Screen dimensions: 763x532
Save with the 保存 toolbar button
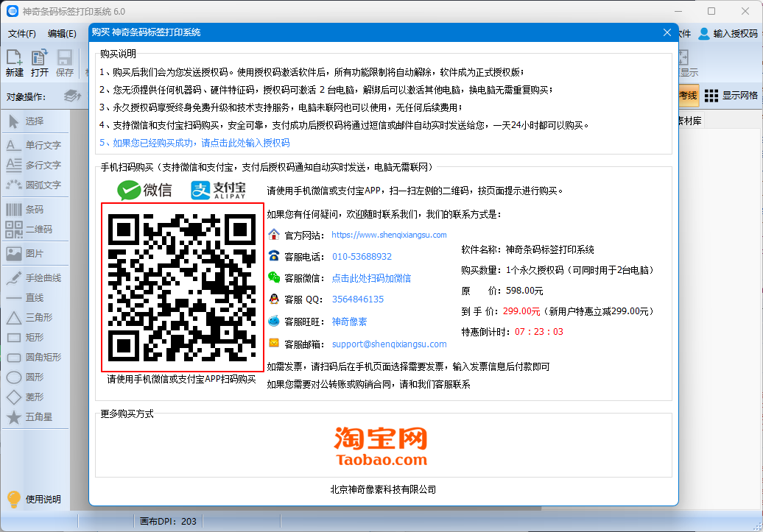point(65,63)
